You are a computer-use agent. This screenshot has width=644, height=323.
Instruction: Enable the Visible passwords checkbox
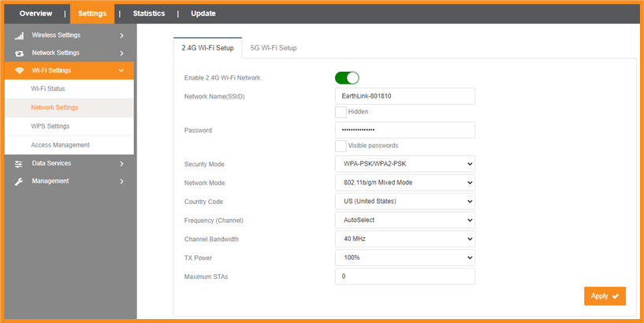341,146
